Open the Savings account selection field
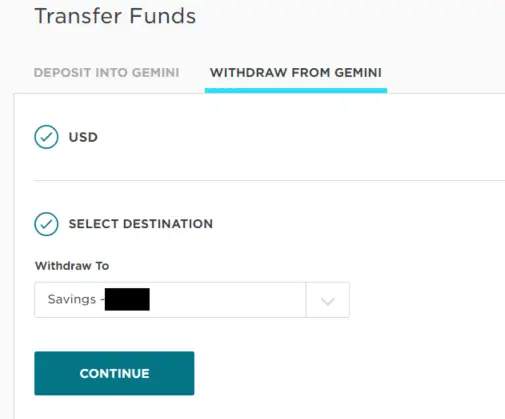 click(192, 300)
